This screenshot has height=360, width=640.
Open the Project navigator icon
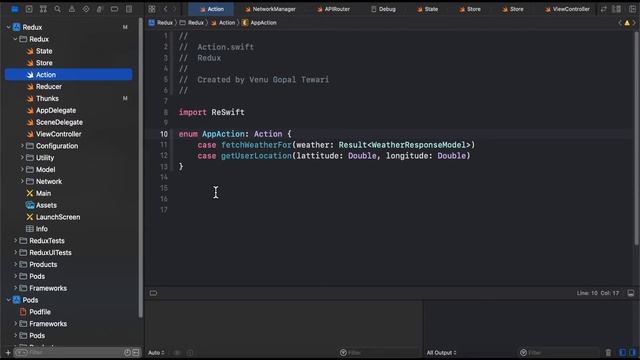(15, 9)
